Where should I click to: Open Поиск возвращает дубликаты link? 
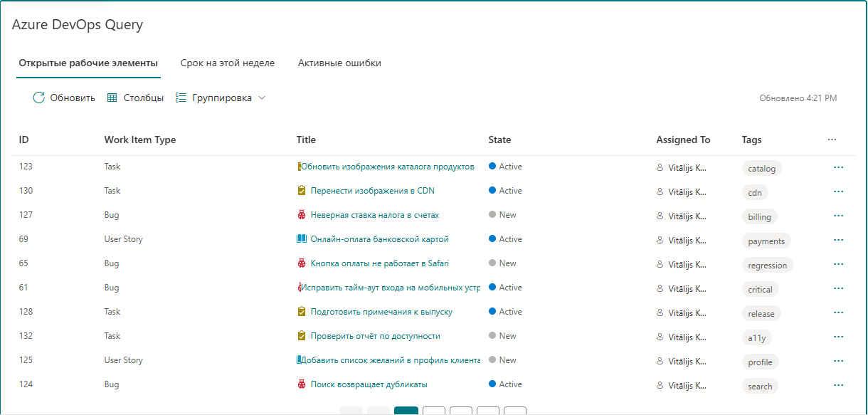click(369, 384)
